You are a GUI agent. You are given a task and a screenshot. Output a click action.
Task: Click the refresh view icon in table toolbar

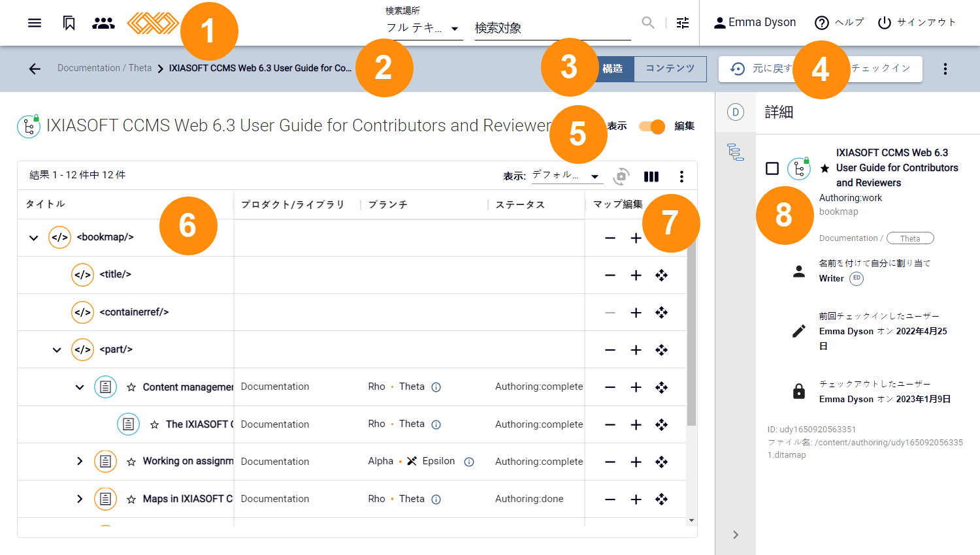pyautogui.click(x=621, y=176)
